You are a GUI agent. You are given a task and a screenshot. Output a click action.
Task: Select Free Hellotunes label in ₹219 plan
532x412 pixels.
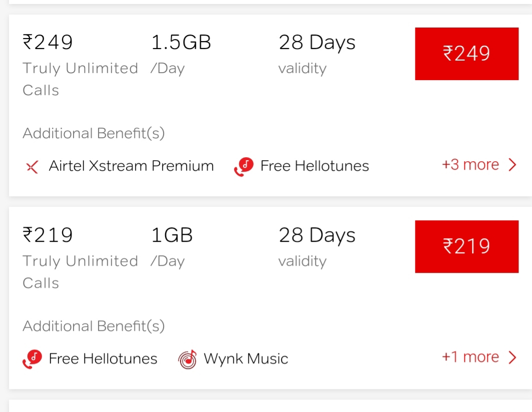click(x=103, y=358)
